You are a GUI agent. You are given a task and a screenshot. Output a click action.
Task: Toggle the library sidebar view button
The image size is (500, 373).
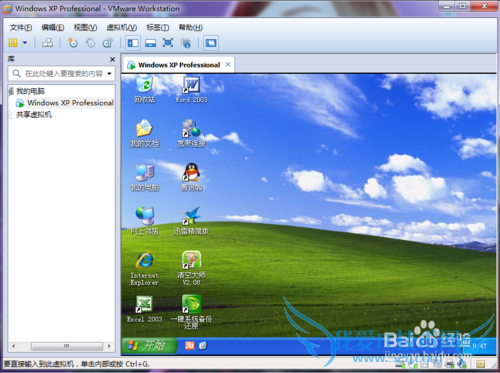pyautogui.click(x=133, y=43)
